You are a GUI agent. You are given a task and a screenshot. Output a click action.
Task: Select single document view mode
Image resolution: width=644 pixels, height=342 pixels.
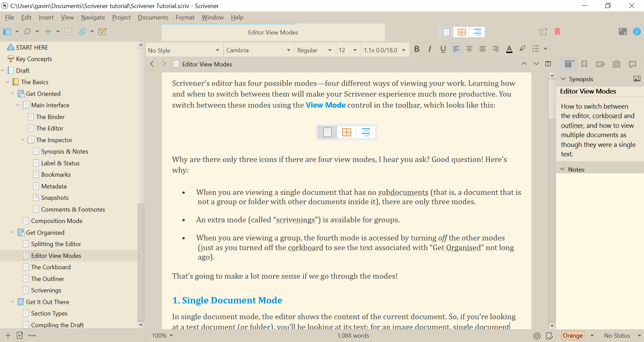[x=446, y=32]
